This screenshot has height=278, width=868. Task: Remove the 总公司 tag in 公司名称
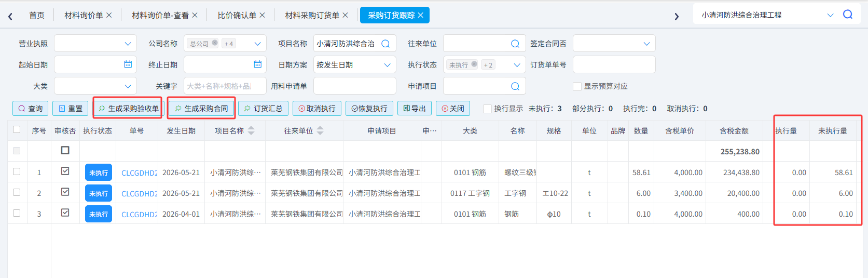point(215,43)
